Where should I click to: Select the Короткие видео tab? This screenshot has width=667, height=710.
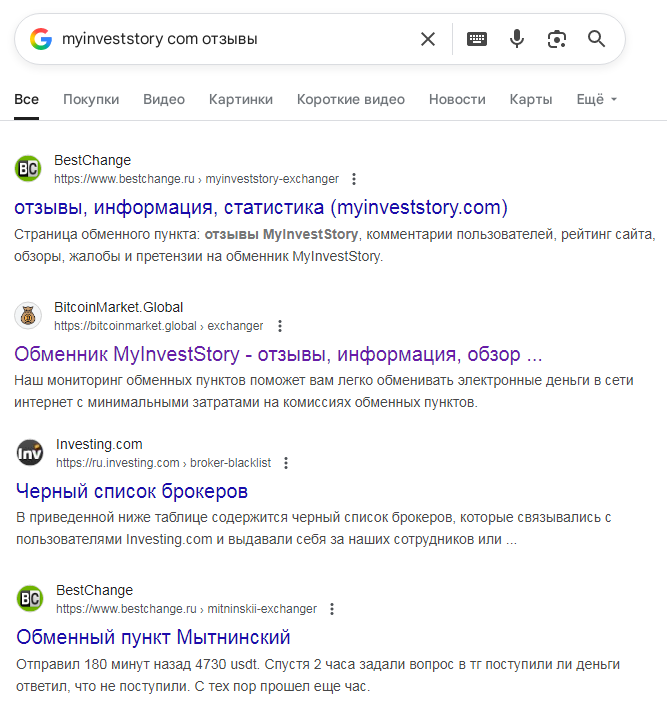point(351,99)
